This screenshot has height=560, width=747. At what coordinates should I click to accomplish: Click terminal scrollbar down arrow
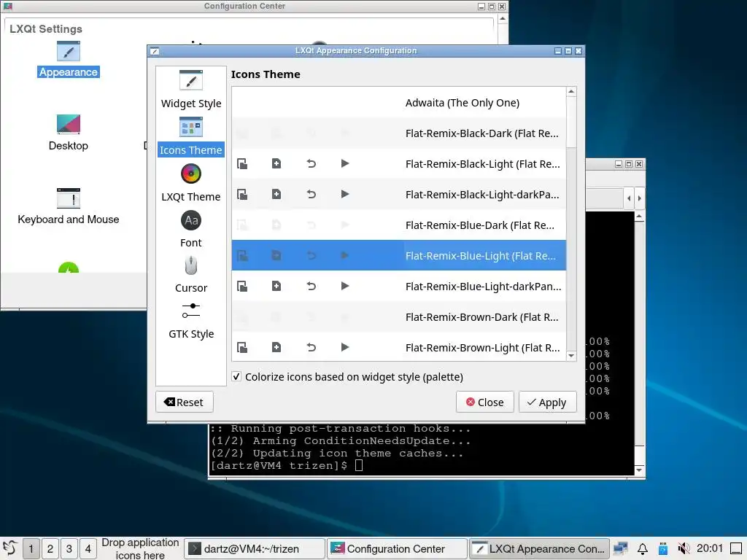tap(639, 470)
